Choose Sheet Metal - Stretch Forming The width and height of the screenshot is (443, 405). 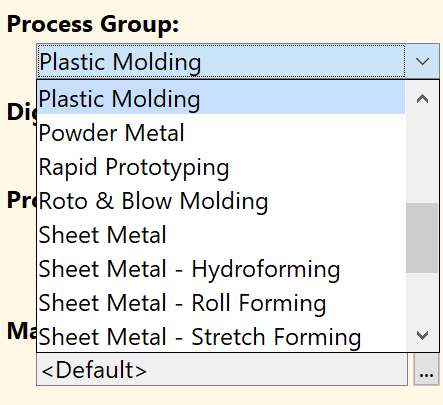[x=221, y=336]
